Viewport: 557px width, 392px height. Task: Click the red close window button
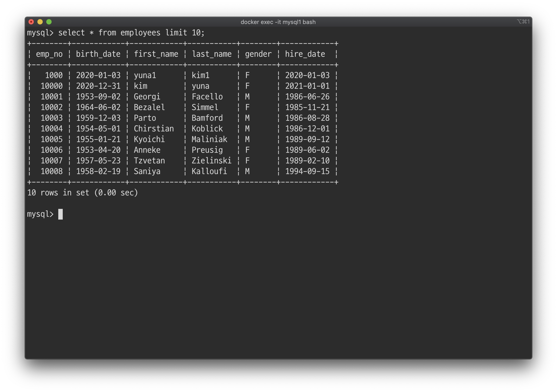click(x=31, y=22)
